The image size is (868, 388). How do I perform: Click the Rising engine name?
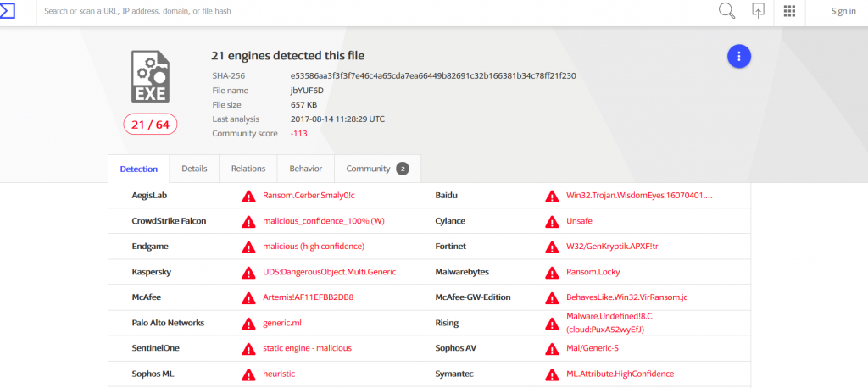[x=448, y=323]
